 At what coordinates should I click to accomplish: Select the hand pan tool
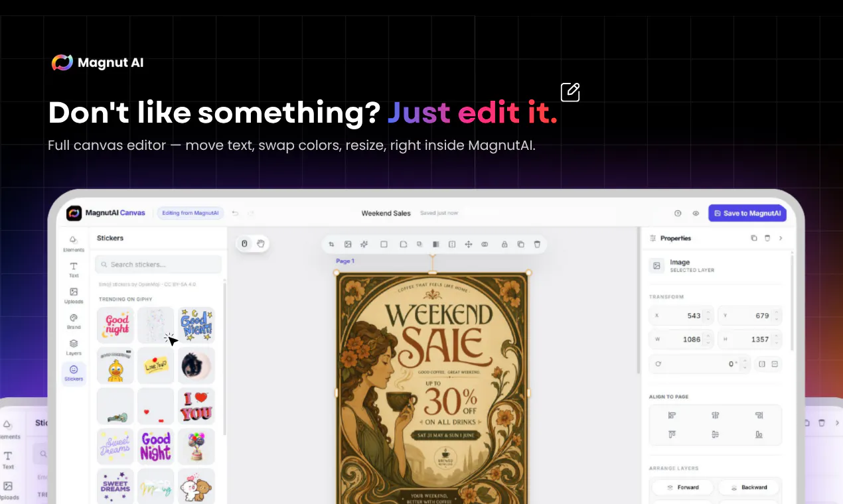[261, 243]
